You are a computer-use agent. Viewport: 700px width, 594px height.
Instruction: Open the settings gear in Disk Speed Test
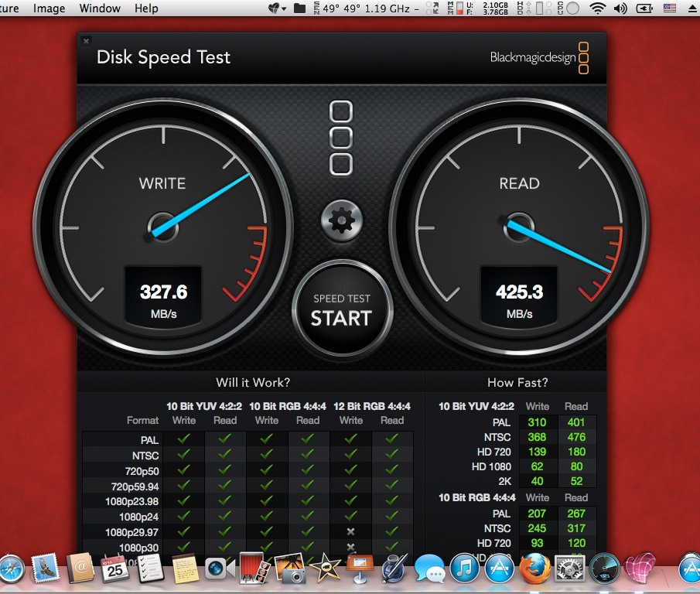click(x=342, y=220)
